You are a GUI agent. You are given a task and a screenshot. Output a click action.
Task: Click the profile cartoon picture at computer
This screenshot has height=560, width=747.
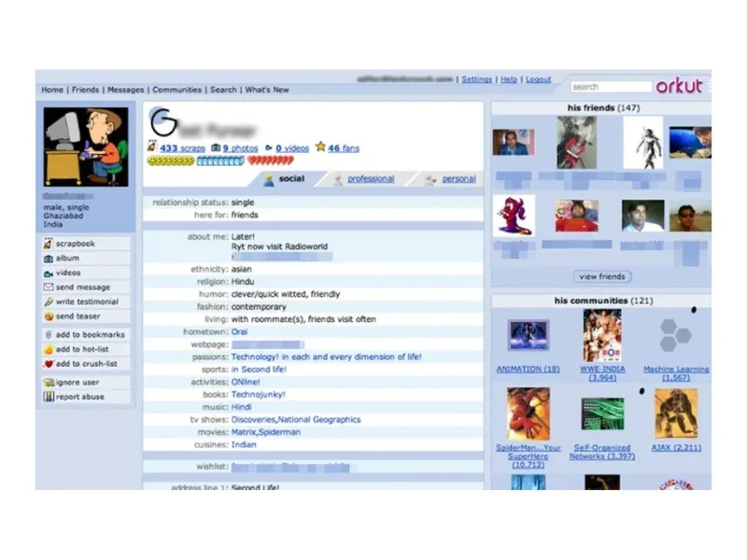click(x=86, y=147)
